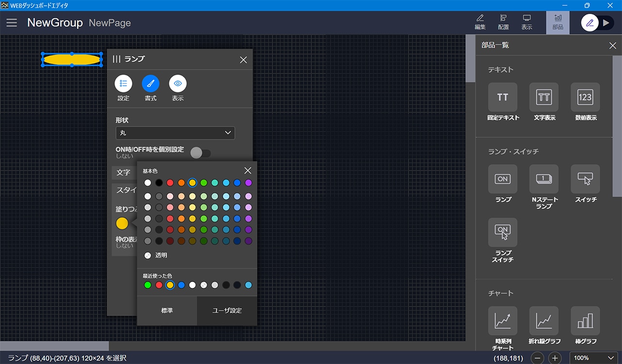
Task: Click the 文字表示 part icon
Action: (x=544, y=97)
